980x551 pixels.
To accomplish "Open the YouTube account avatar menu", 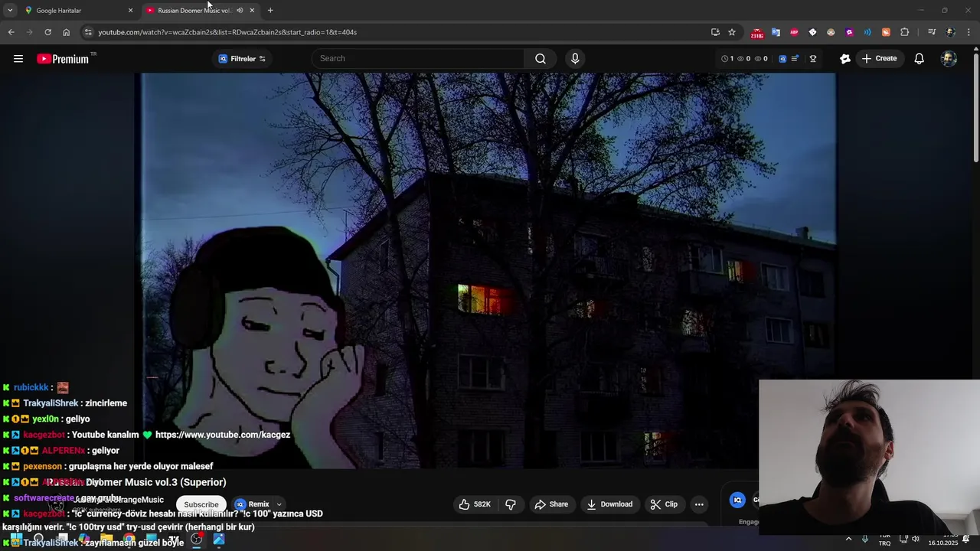I will click(x=949, y=58).
